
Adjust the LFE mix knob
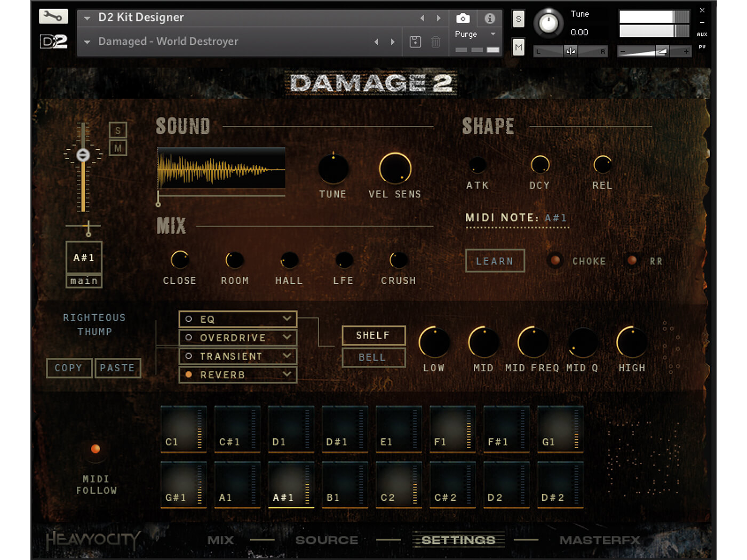(x=344, y=260)
